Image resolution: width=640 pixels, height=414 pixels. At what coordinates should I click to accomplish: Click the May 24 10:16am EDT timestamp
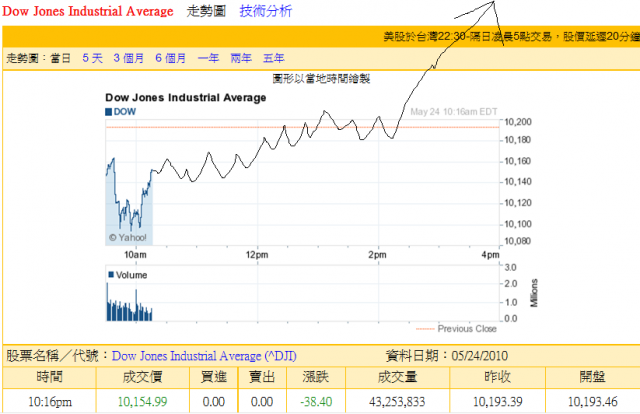pos(453,112)
